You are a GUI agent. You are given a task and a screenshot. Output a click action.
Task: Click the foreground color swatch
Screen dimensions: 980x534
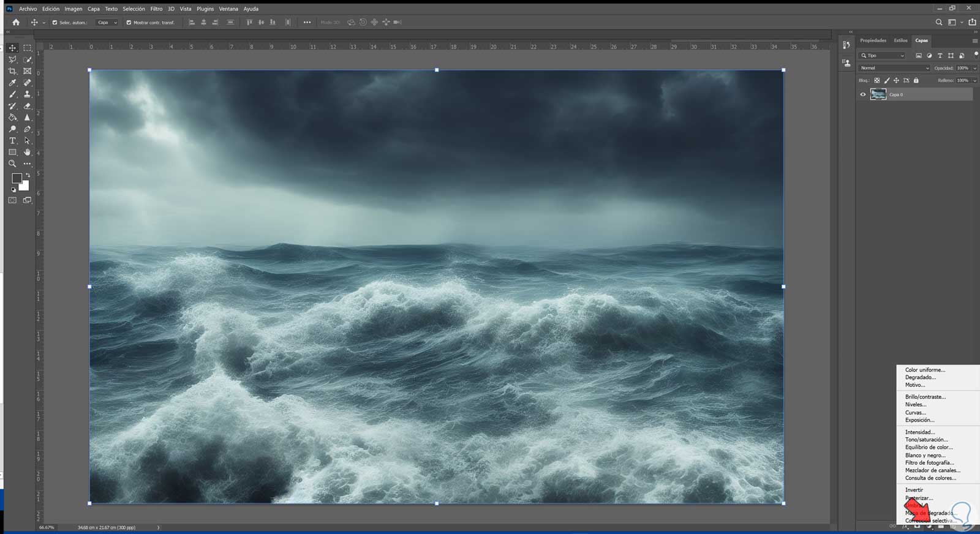17,178
